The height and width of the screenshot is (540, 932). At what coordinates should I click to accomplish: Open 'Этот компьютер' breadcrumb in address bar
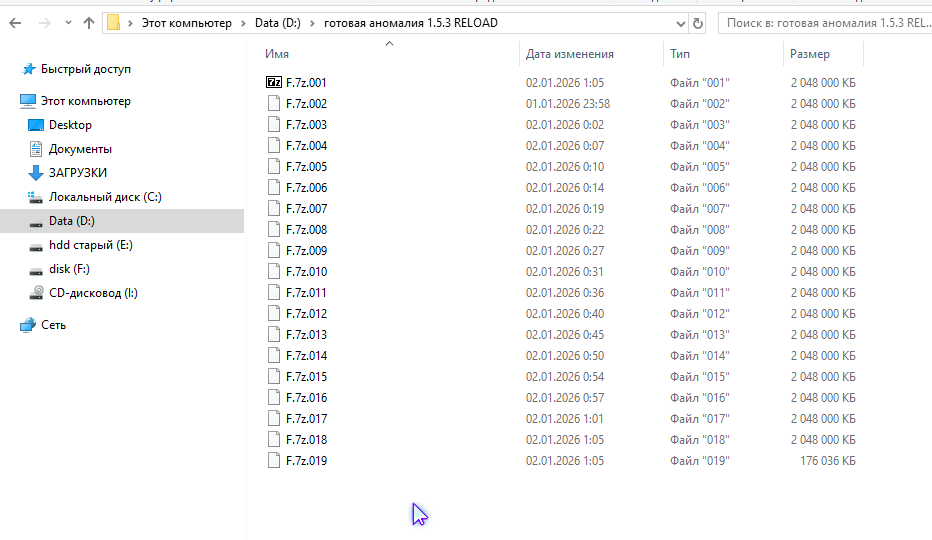click(x=187, y=23)
